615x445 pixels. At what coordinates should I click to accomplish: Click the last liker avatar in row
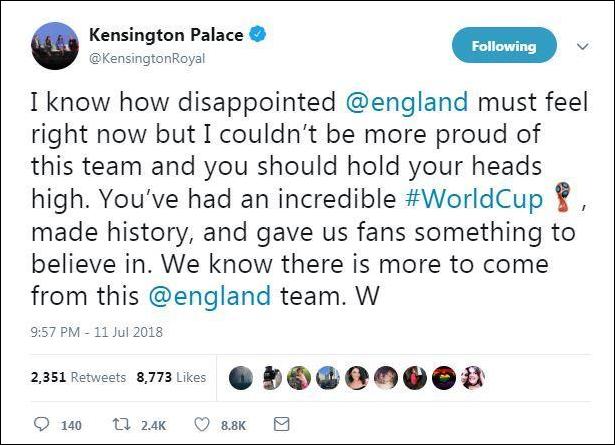coord(474,377)
